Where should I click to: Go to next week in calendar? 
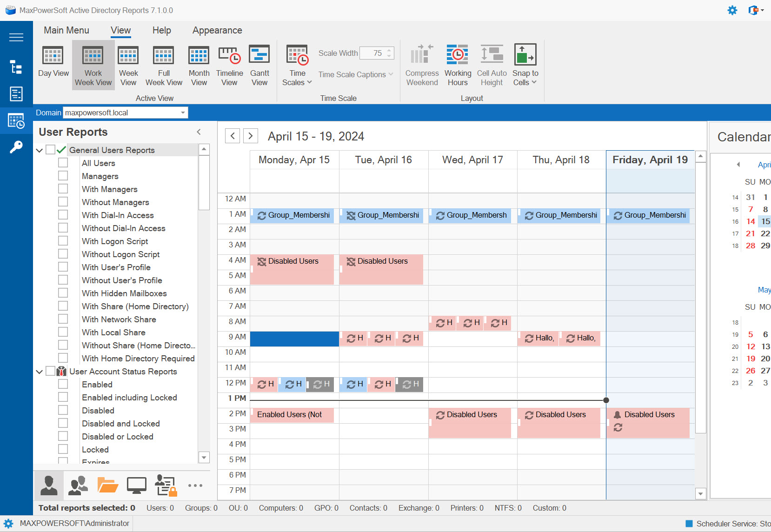coord(251,136)
